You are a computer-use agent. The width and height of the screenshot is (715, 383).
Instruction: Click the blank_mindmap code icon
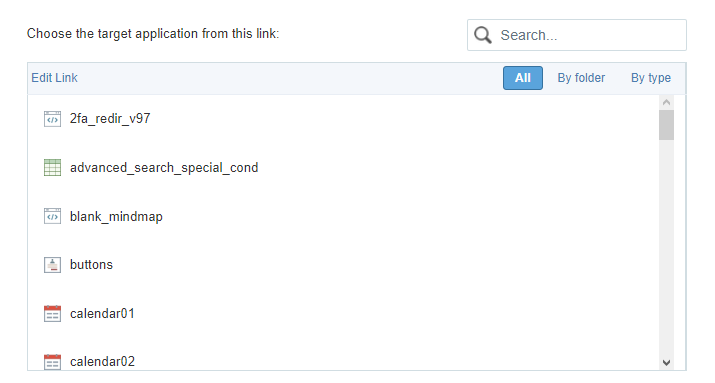click(x=52, y=216)
